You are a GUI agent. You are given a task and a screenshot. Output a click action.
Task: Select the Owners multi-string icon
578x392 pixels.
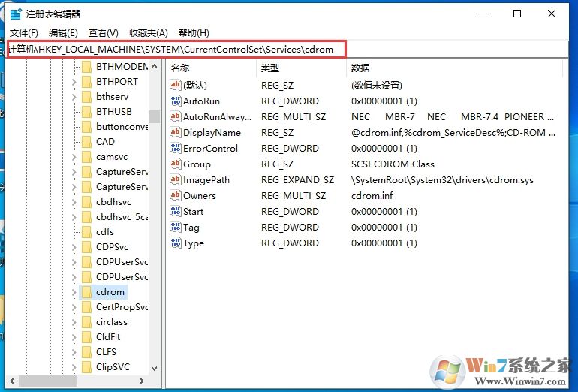(176, 195)
